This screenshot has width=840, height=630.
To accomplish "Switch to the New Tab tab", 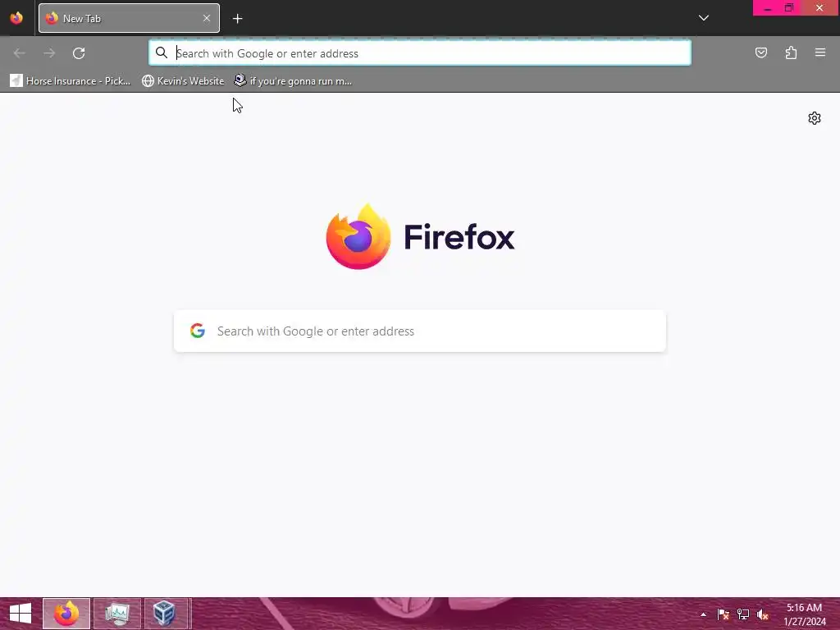I will [129, 18].
